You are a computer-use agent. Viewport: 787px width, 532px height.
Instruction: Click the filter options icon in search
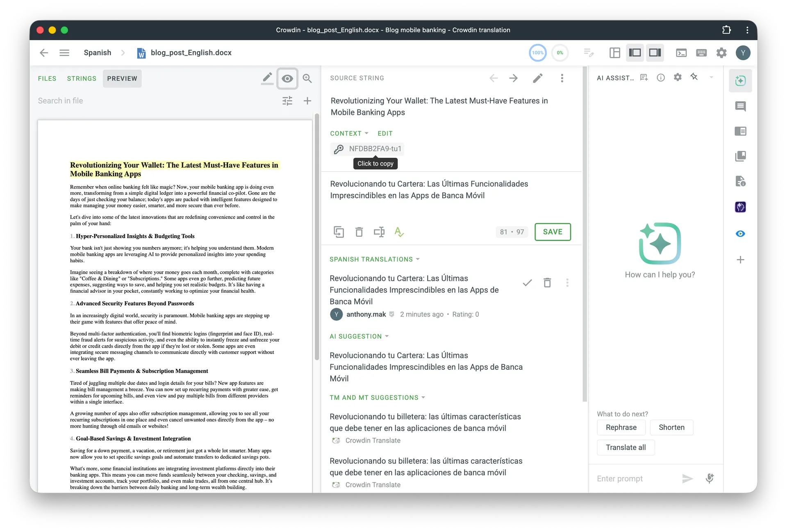[x=287, y=101]
